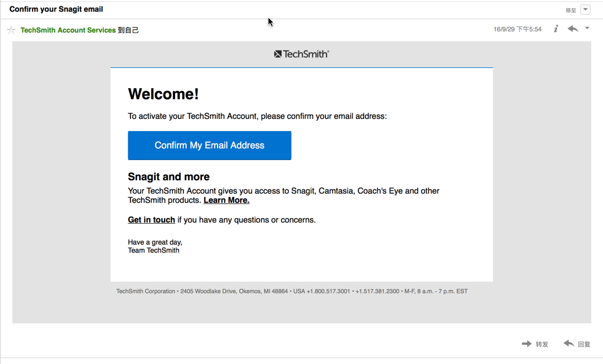Click the Confirm your Snagit email subject
This screenshot has width=603, height=364.
coord(56,9)
